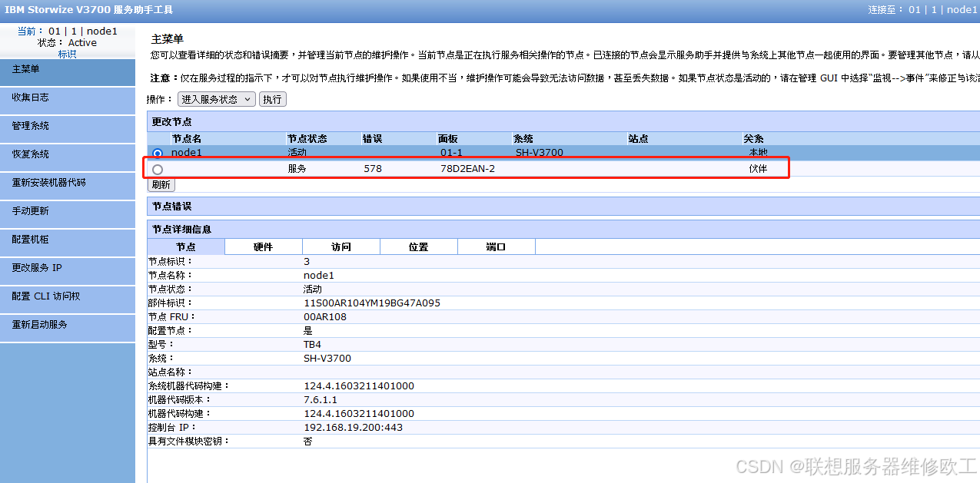This screenshot has height=483, width=980.
Task: Click node FRU value 00AR108
Action: tap(325, 316)
